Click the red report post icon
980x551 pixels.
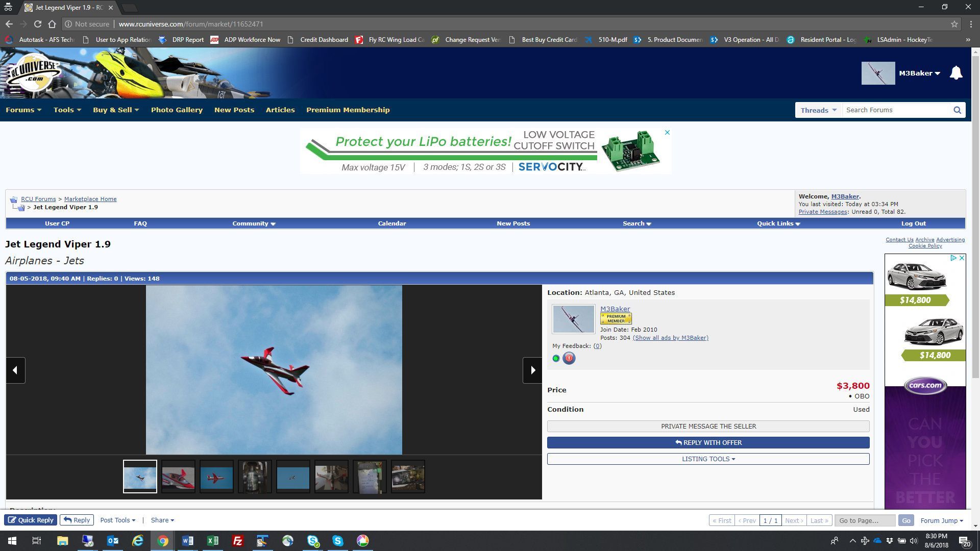[569, 358]
